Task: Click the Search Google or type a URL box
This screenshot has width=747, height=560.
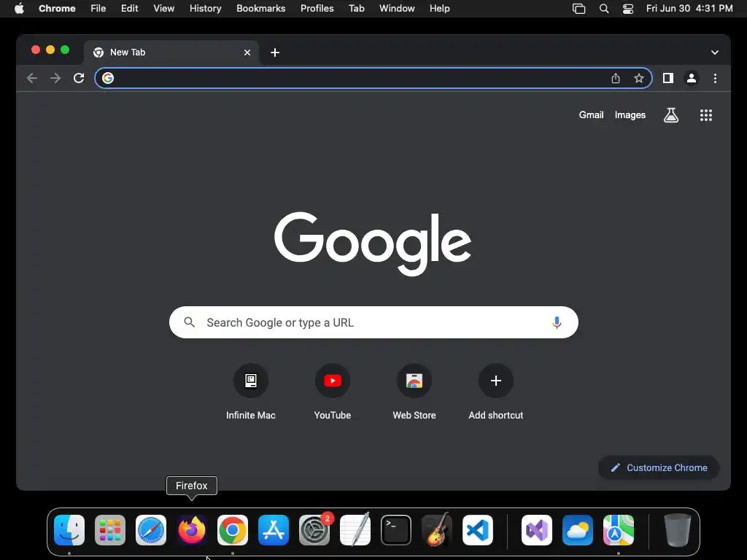Action: tap(373, 322)
